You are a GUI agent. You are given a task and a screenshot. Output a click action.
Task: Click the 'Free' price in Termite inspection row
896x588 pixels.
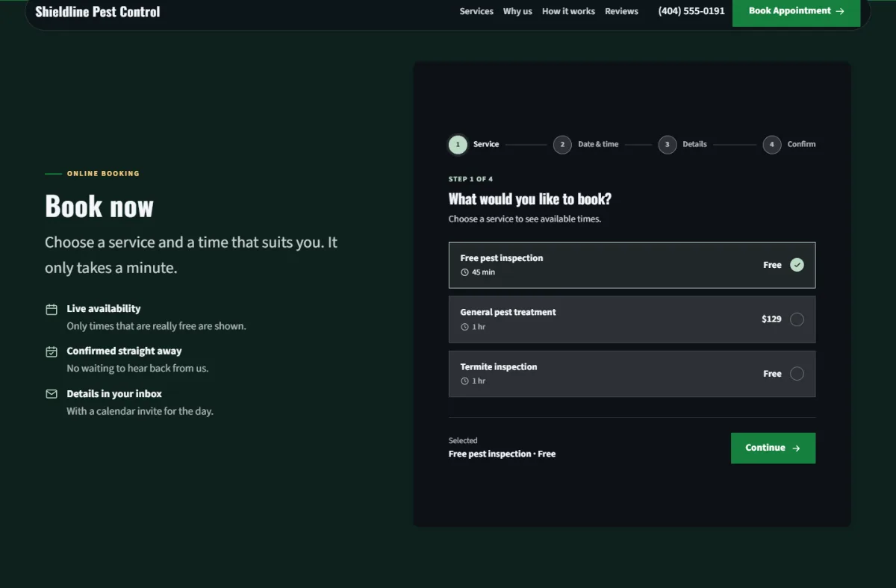[x=772, y=374]
